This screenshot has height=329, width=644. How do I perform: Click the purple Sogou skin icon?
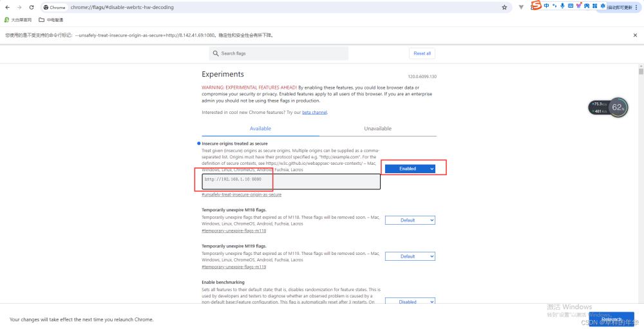[579, 6]
